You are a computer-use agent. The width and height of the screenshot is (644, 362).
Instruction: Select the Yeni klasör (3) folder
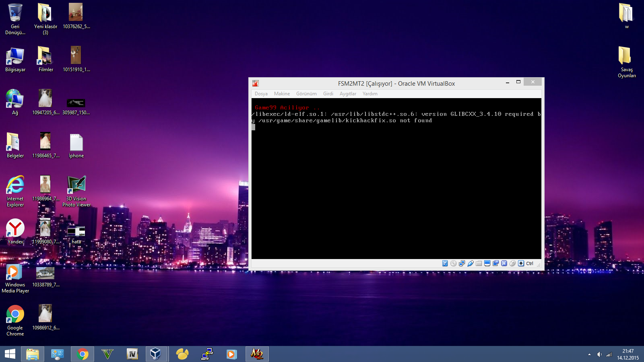pyautogui.click(x=45, y=19)
